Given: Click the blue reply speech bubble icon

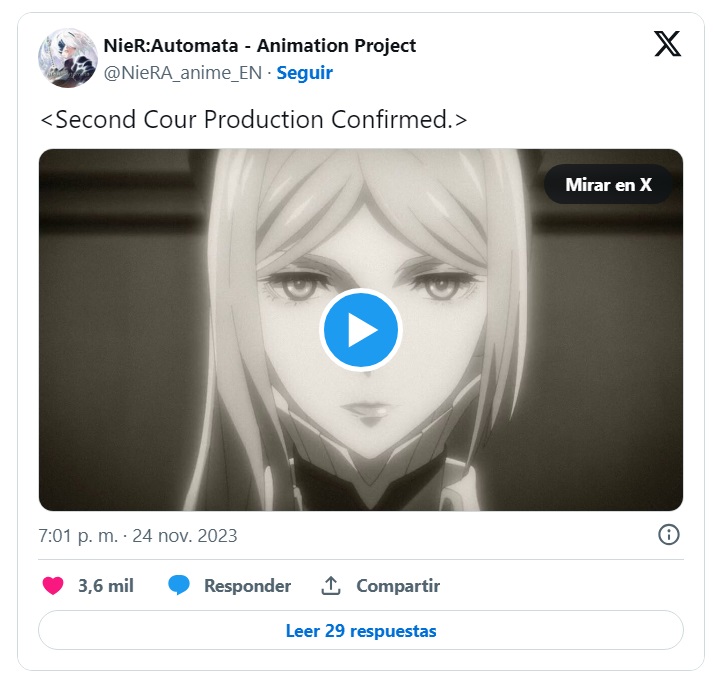Looking at the screenshot, I should [x=179, y=585].
